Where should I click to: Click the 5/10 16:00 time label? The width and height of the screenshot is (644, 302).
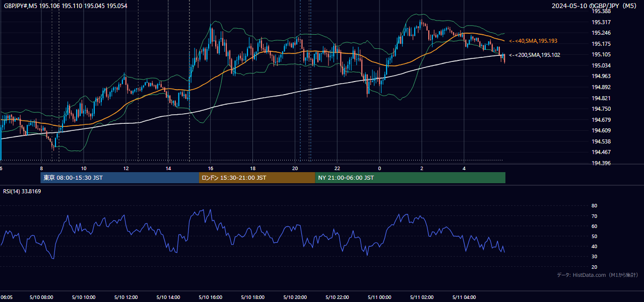coord(211,297)
